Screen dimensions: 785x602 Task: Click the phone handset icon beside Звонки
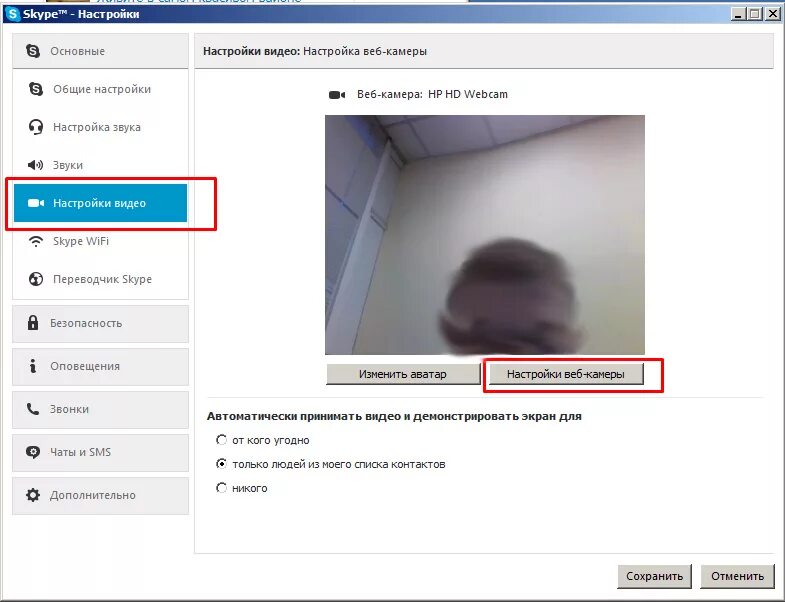tap(33, 409)
